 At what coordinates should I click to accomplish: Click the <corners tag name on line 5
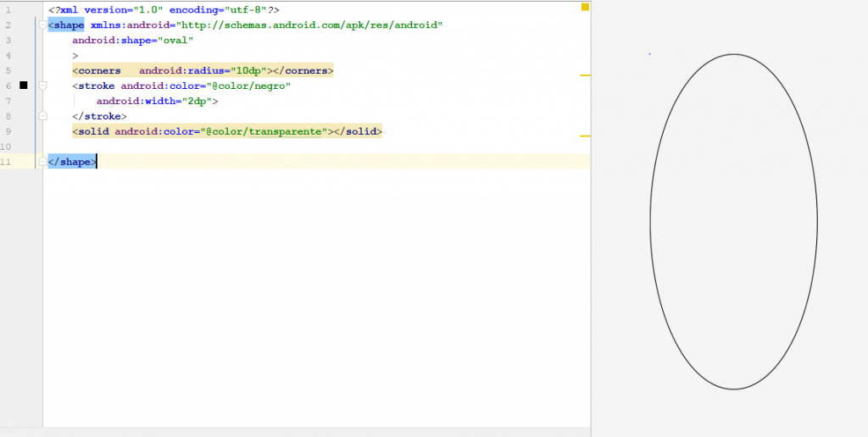pyautogui.click(x=97, y=71)
